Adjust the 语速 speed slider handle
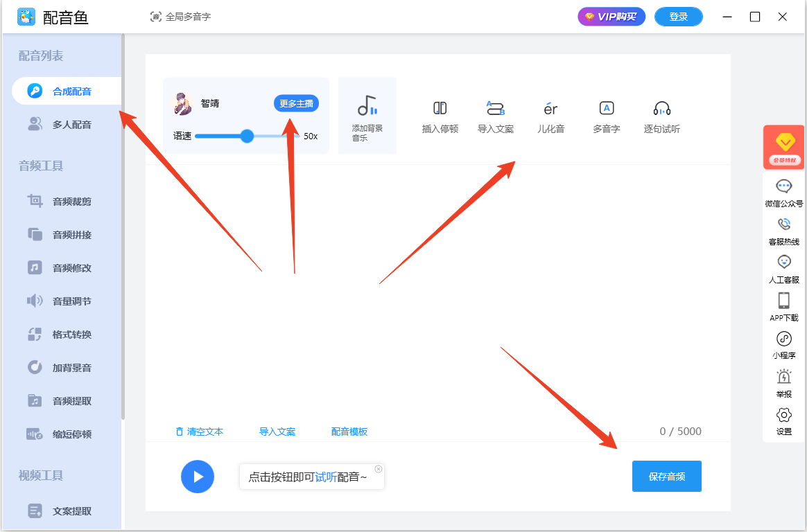The width and height of the screenshot is (807, 532). (x=247, y=136)
